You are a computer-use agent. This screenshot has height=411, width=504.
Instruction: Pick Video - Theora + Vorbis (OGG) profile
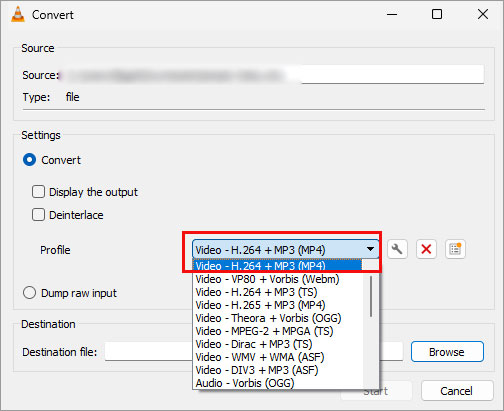pos(278,318)
